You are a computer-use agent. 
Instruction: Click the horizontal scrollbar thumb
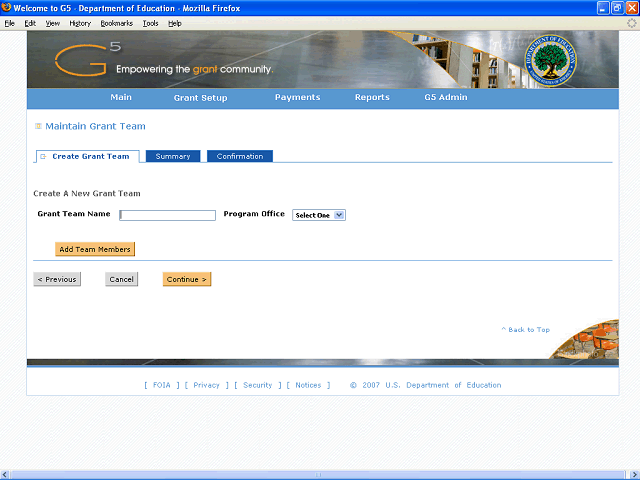point(318,475)
